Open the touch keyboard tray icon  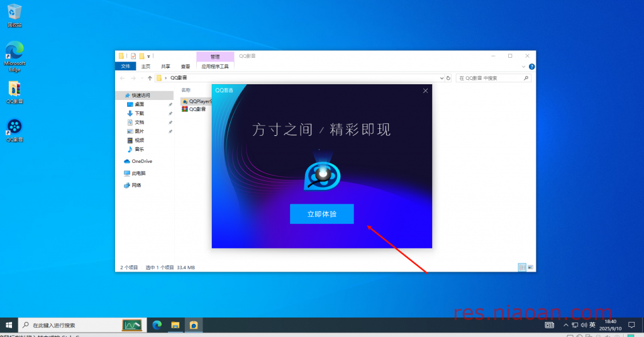(x=549, y=325)
